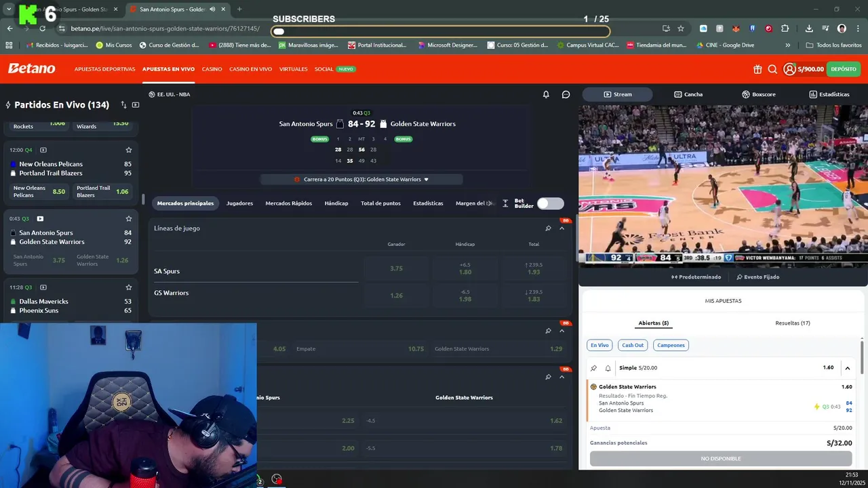
Task: Open Betano search magnifier icon
Action: coord(772,69)
